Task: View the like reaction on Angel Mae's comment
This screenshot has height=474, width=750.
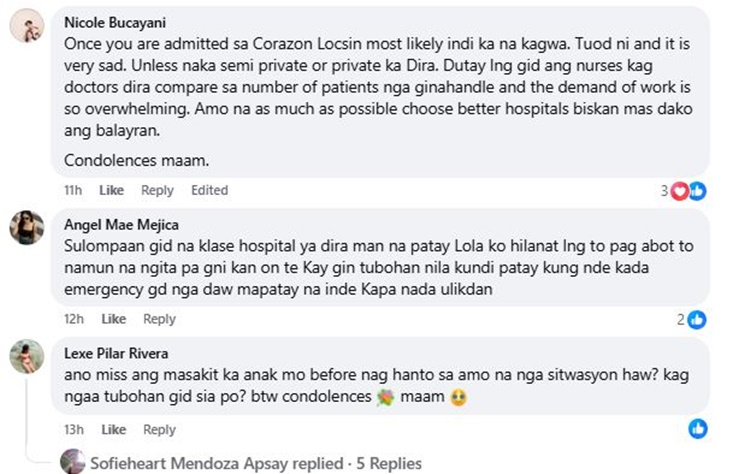Action: coord(697,320)
